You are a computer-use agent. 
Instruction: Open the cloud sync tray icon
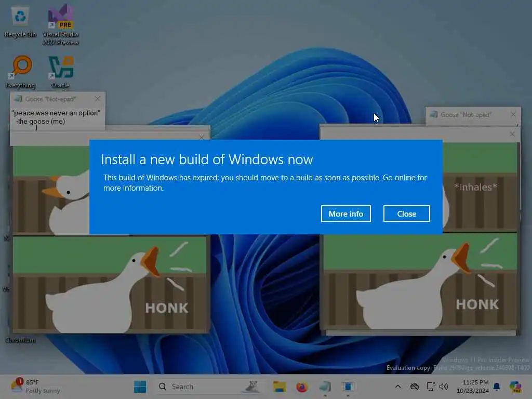[x=414, y=387]
